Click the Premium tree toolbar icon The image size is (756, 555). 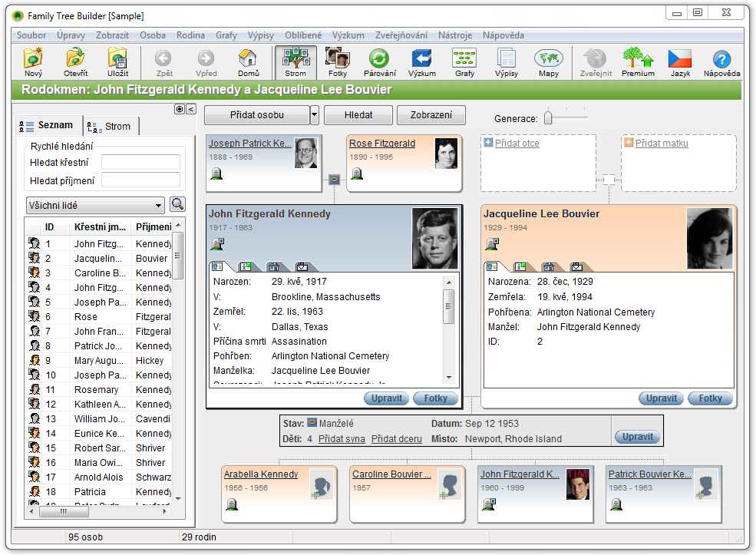tap(638, 62)
